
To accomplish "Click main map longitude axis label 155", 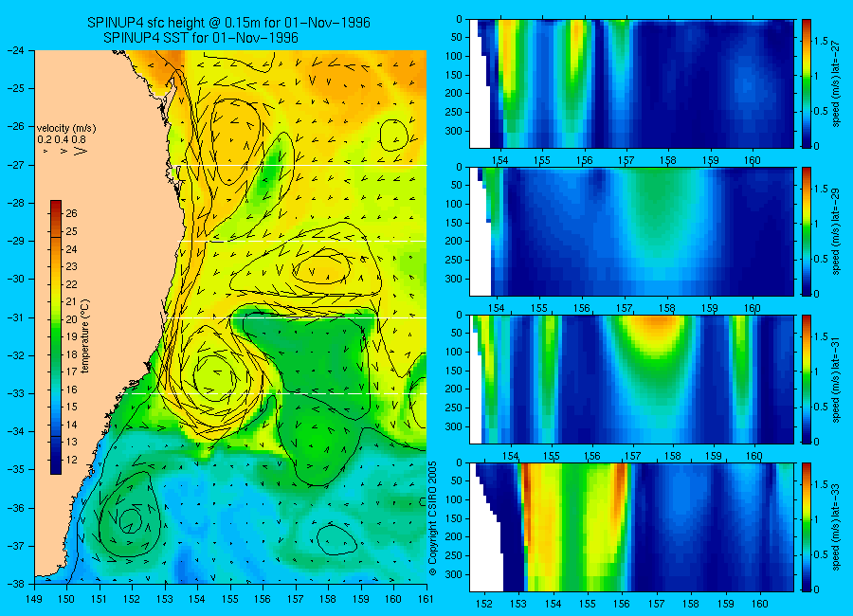I will [x=230, y=600].
